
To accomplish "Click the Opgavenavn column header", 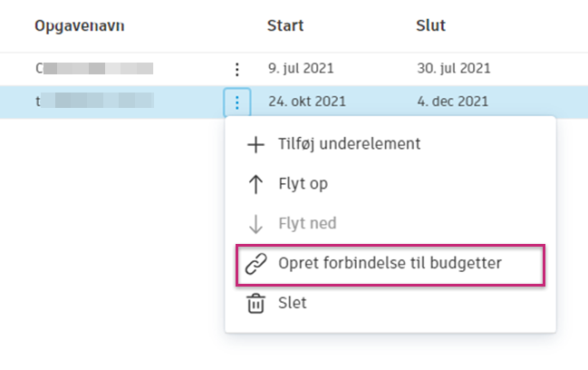I will pyautogui.click(x=80, y=25).
